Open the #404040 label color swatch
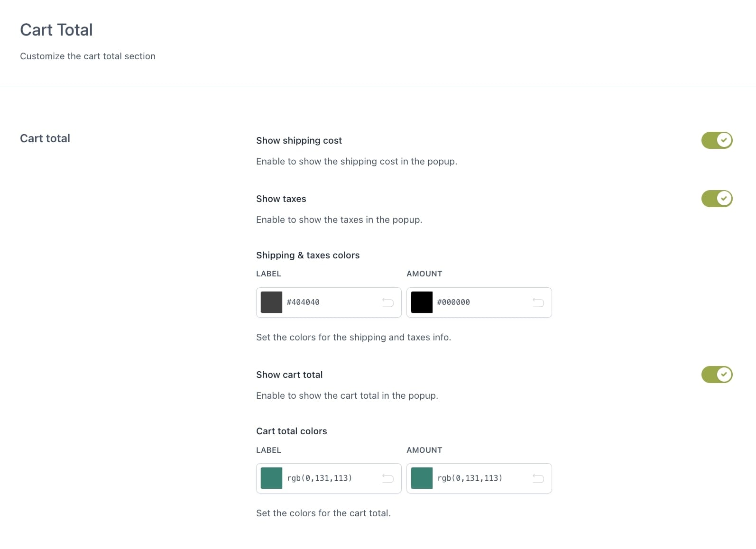 pyautogui.click(x=271, y=302)
